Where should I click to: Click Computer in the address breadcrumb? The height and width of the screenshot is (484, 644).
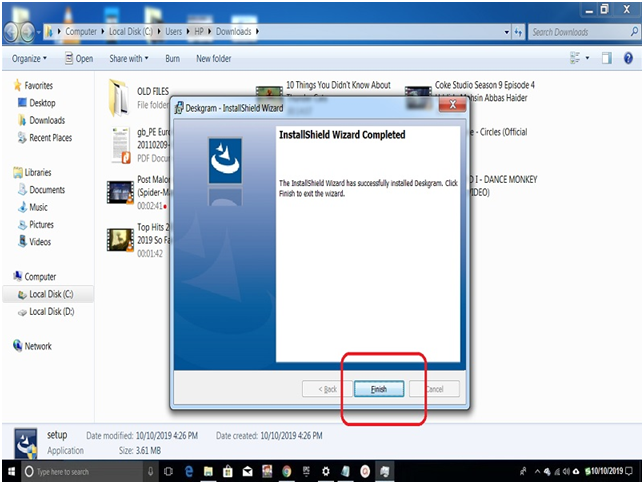pos(81,32)
